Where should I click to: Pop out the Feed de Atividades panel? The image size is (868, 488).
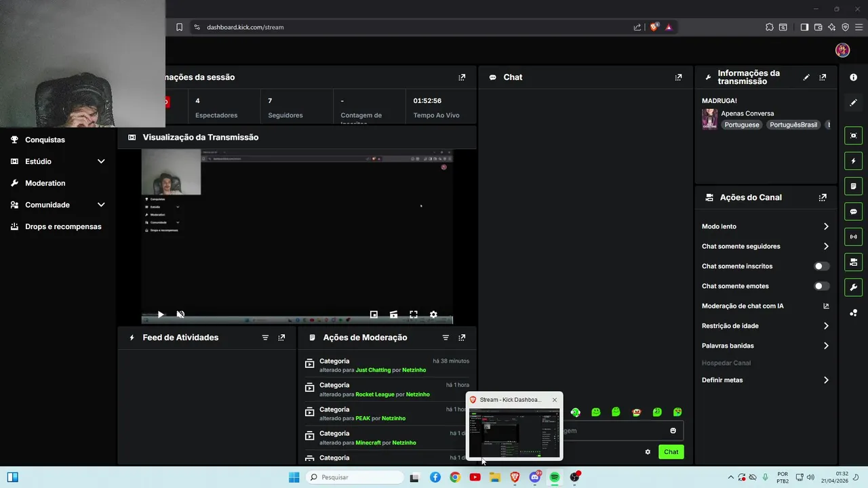click(281, 338)
